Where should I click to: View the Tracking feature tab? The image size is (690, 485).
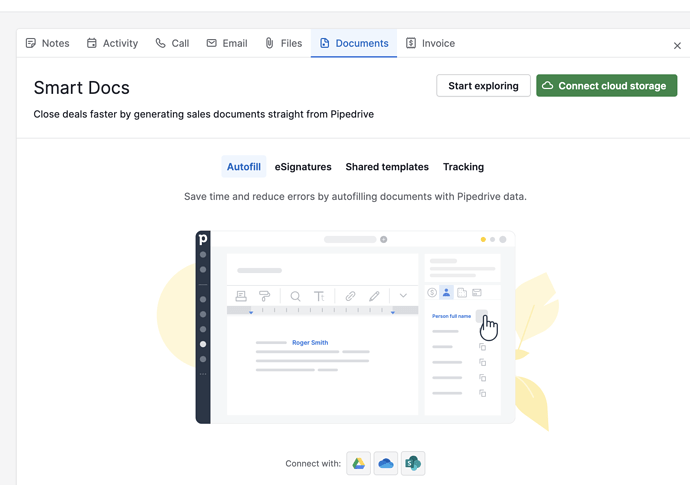463,167
